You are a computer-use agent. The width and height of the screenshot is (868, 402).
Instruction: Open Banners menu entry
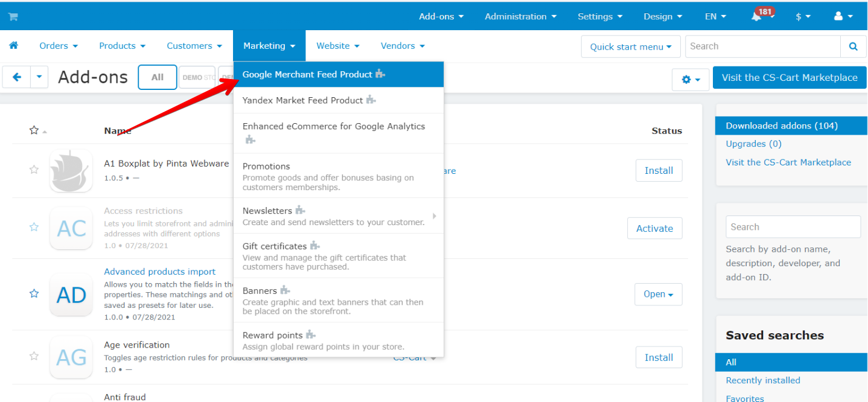pos(339,301)
